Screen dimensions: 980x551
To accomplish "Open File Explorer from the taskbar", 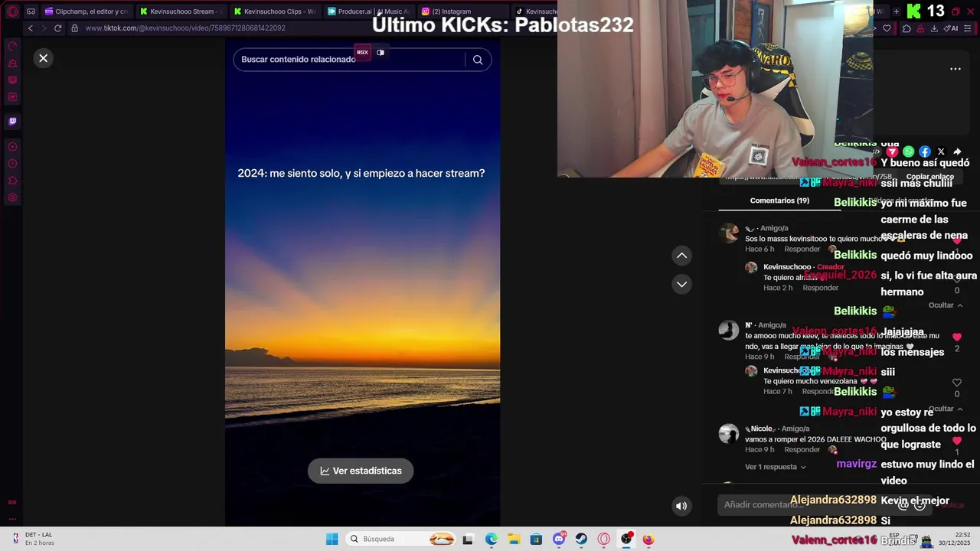I will coord(514,540).
